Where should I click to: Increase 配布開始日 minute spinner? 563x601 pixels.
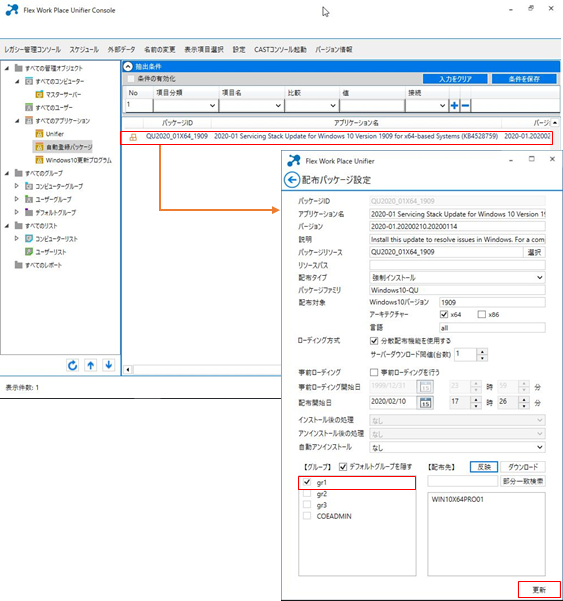(x=524, y=399)
